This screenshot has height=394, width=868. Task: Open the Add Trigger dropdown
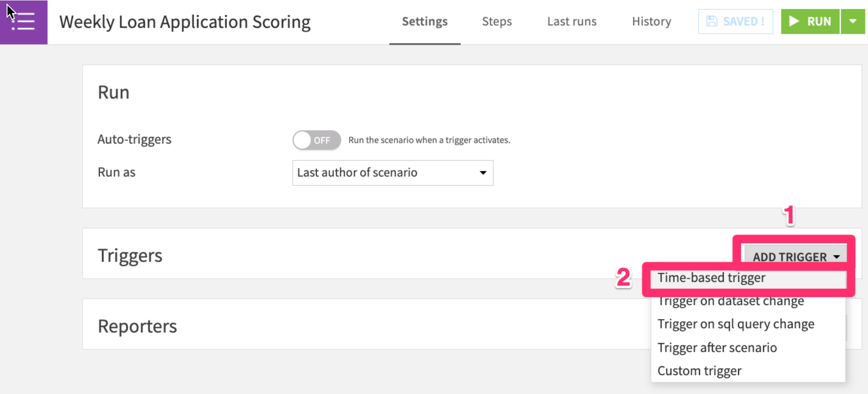point(795,257)
